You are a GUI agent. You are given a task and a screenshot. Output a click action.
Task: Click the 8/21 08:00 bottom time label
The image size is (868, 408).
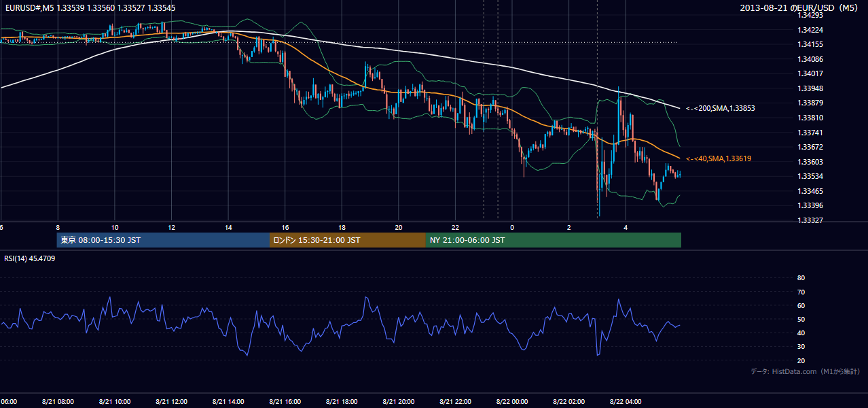(58, 402)
